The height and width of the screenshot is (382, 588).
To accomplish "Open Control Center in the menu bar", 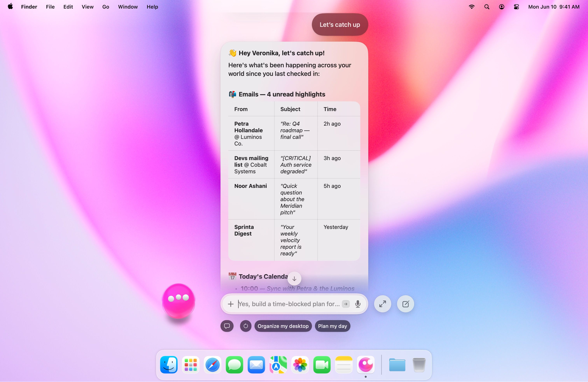I will [516, 7].
